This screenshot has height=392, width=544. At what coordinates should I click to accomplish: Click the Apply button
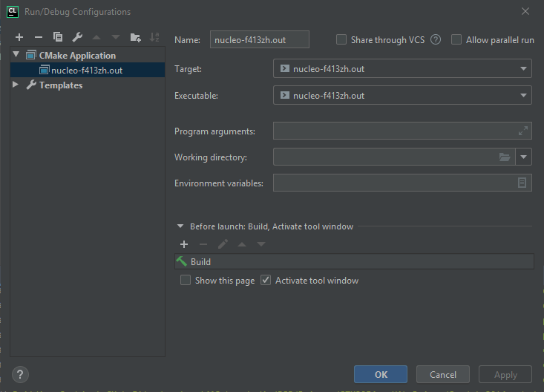pyautogui.click(x=505, y=374)
